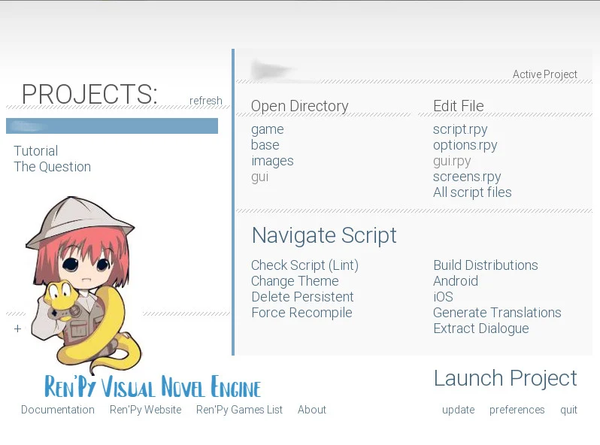This screenshot has width=600, height=445.
Task: Open the images directory
Action: (272, 161)
